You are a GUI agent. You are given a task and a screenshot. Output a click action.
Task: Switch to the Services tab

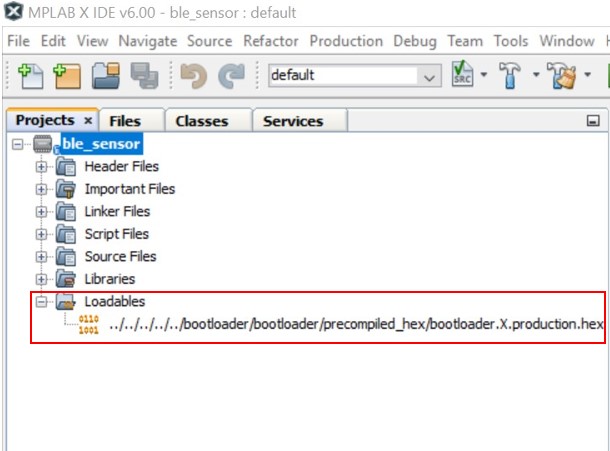[292, 121]
